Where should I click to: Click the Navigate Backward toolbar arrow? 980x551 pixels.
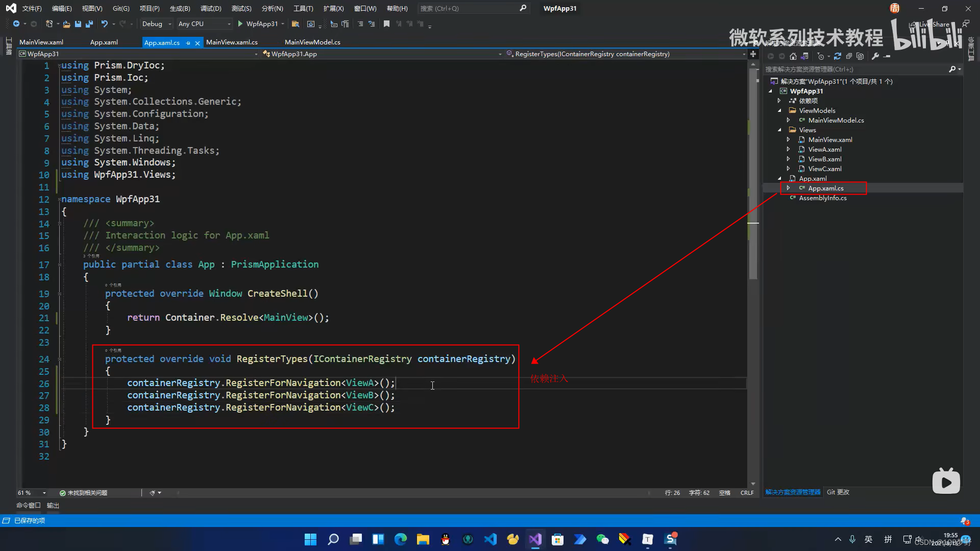(x=16, y=24)
